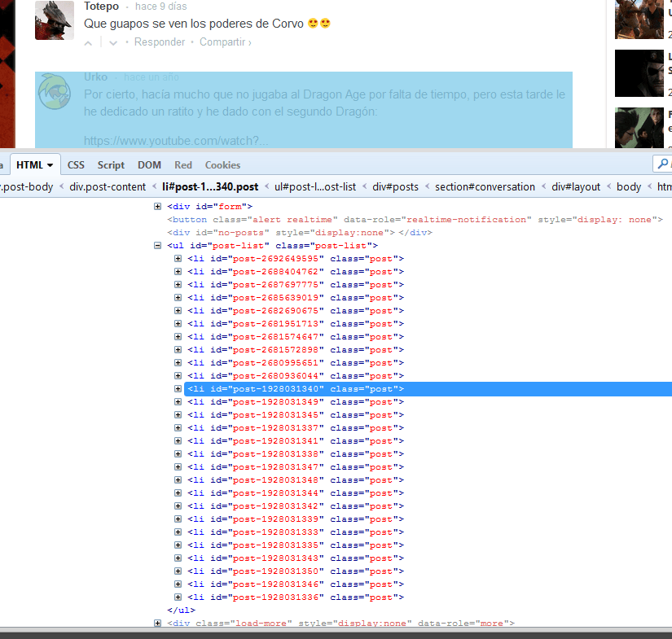Select ul#post-l...ost-list breadcrumb

(315, 186)
